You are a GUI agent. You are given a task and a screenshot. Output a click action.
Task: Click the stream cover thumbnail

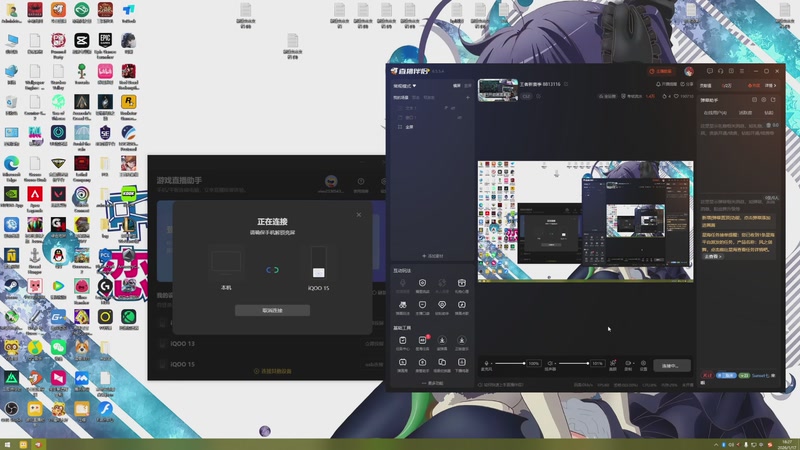pos(498,90)
